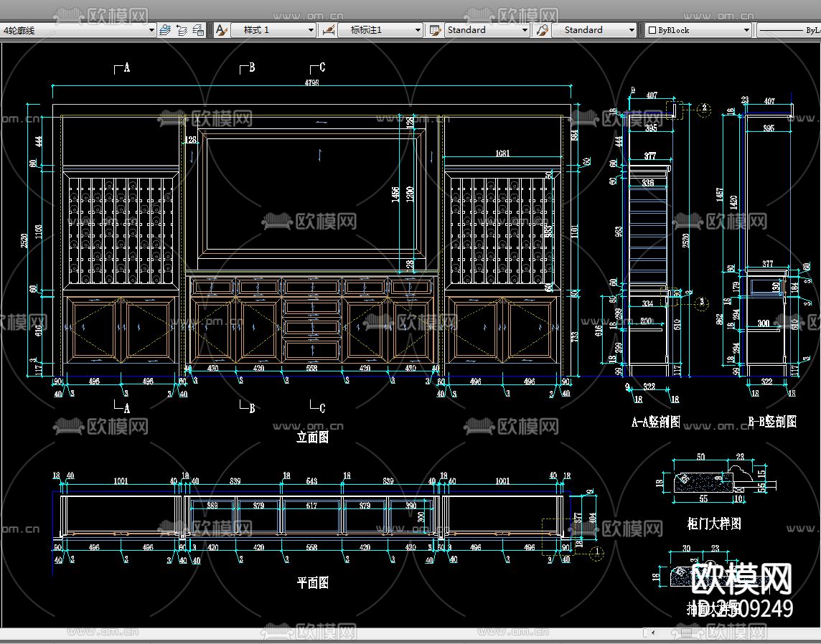821x644 pixels.
Task: Select the 4796 overall width dimension
Action: coord(311,82)
